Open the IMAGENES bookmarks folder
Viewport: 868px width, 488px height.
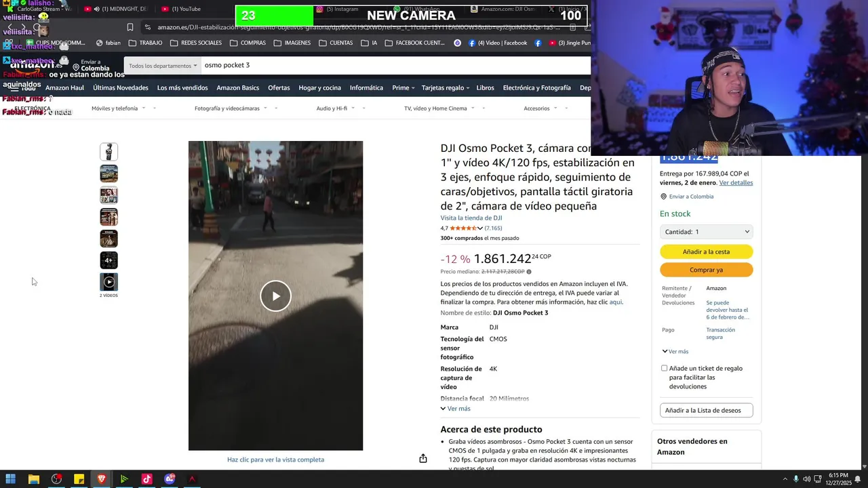tap(292, 43)
